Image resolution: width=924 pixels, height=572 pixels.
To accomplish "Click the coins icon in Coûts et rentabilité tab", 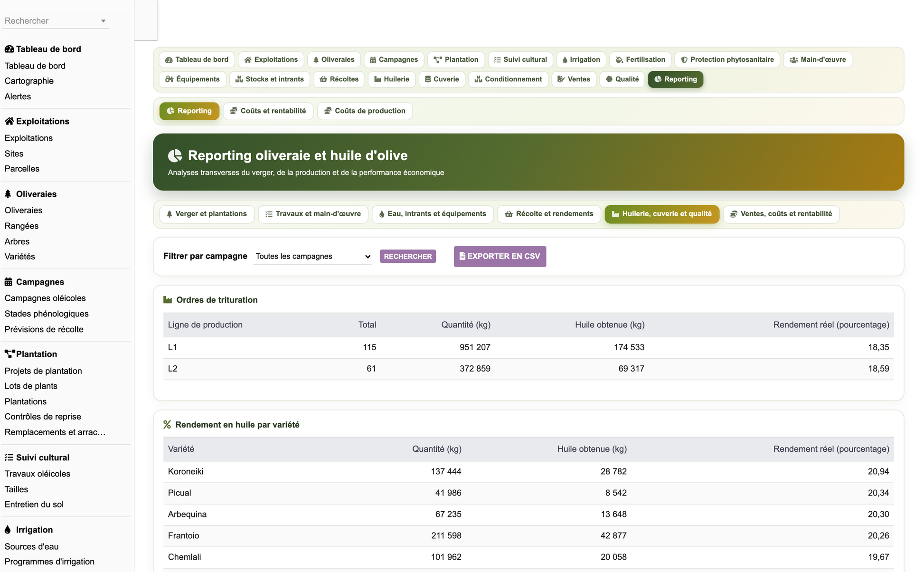I will click(234, 111).
